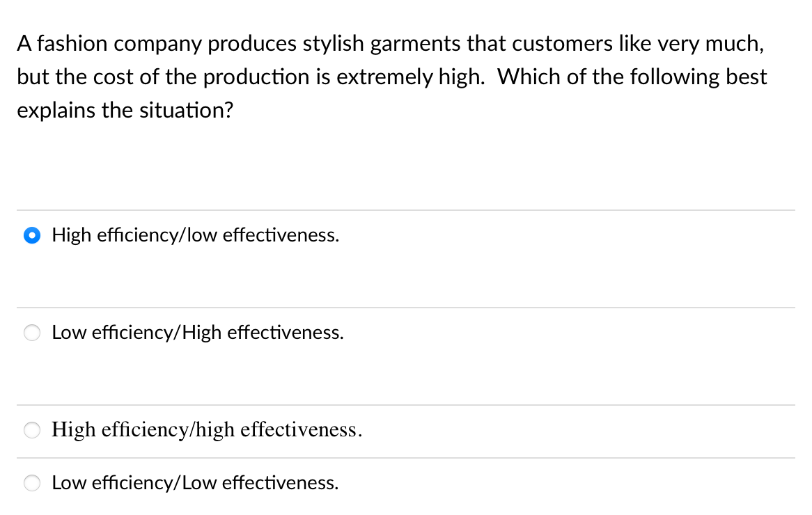Click the serif-font answer text
This screenshot has height=515, width=812.
tap(206, 430)
